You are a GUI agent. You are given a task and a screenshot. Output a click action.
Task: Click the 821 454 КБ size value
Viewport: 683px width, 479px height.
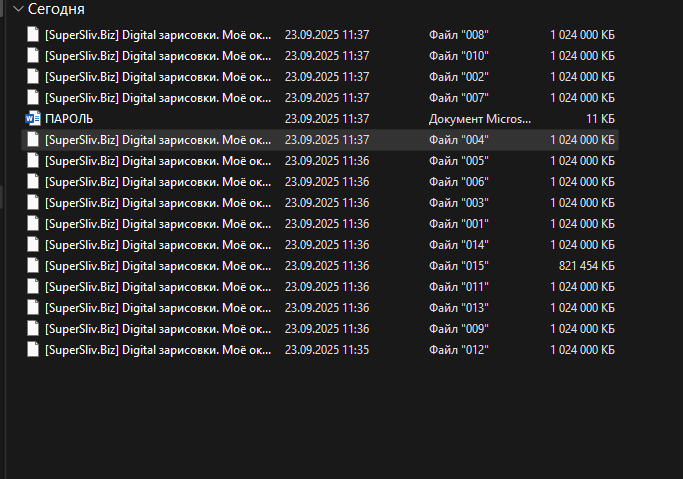[x=587, y=266]
